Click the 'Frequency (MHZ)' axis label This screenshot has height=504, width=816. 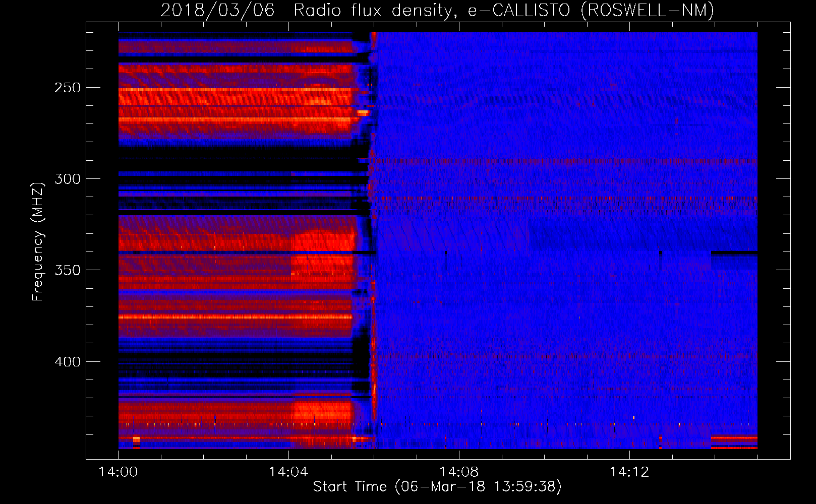tap(38, 242)
